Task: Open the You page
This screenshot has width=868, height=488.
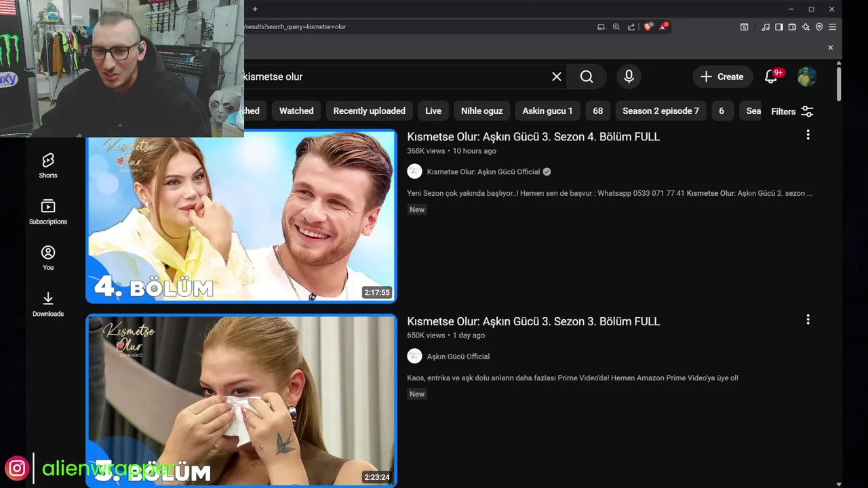Action: click(x=48, y=258)
